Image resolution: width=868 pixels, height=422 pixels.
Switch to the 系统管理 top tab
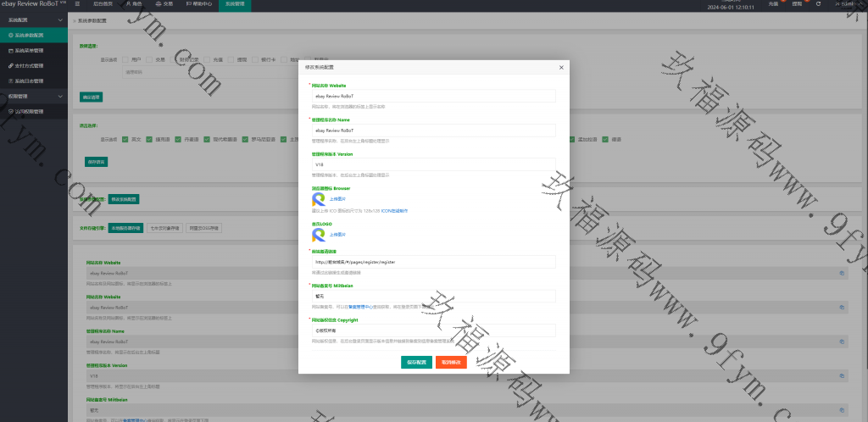[235, 4]
